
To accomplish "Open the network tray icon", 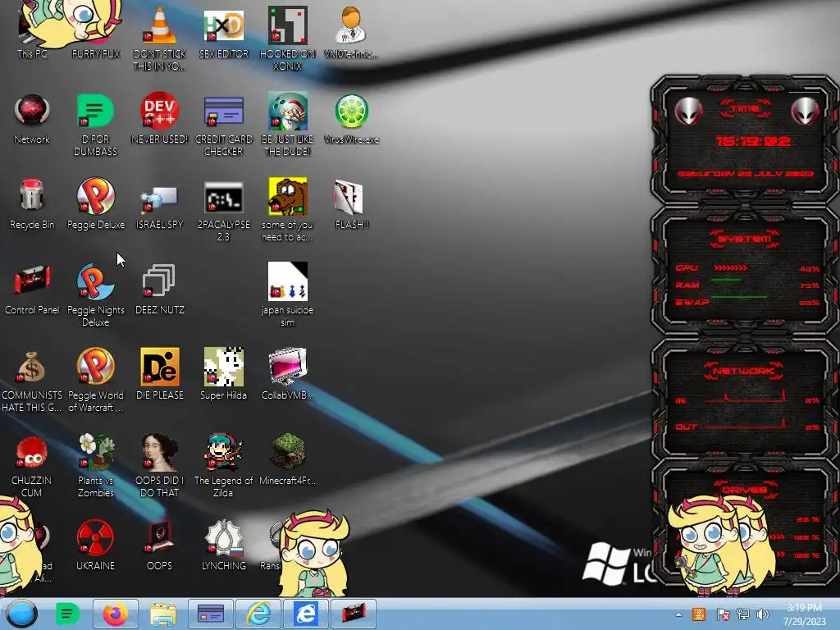I will tap(743, 614).
